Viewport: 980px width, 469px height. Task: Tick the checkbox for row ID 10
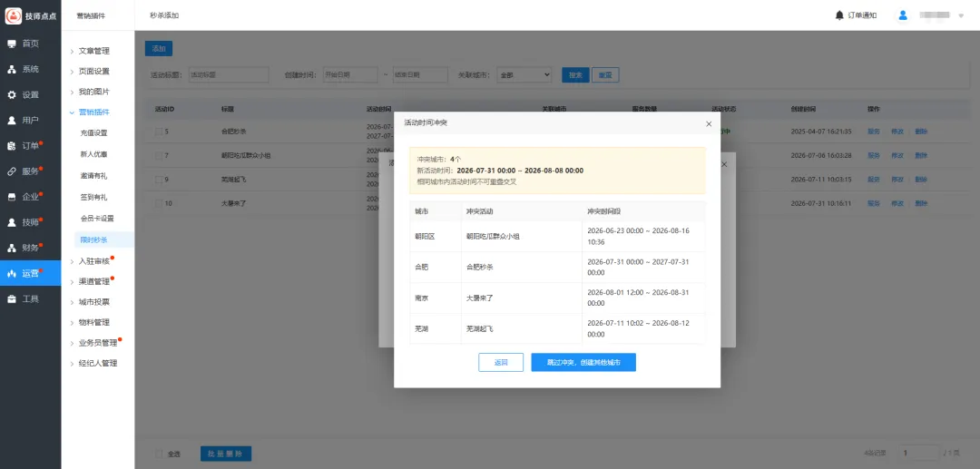(159, 203)
